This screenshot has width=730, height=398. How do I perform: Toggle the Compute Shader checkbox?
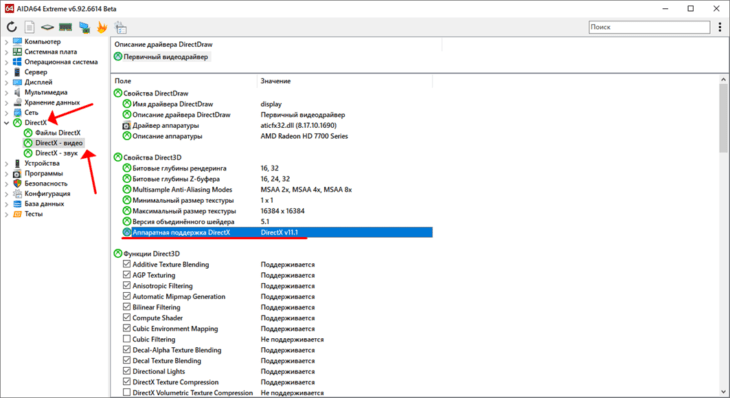coord(127,317)
